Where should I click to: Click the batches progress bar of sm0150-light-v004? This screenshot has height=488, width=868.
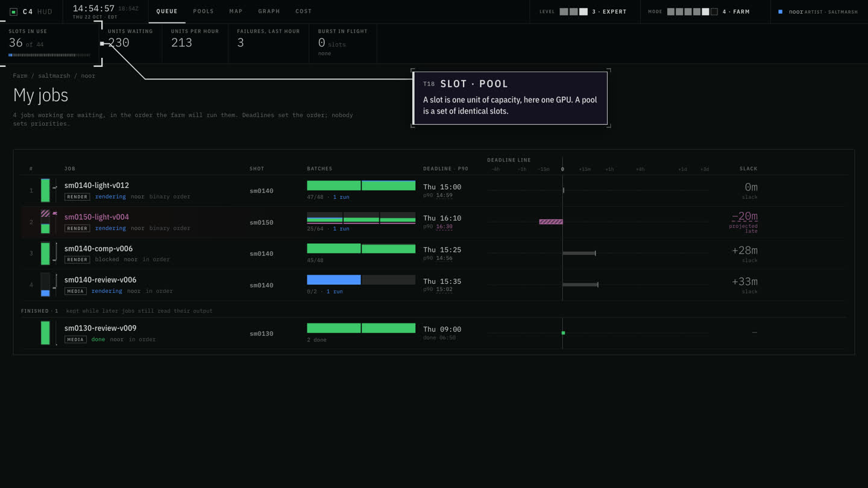point(361,217)
